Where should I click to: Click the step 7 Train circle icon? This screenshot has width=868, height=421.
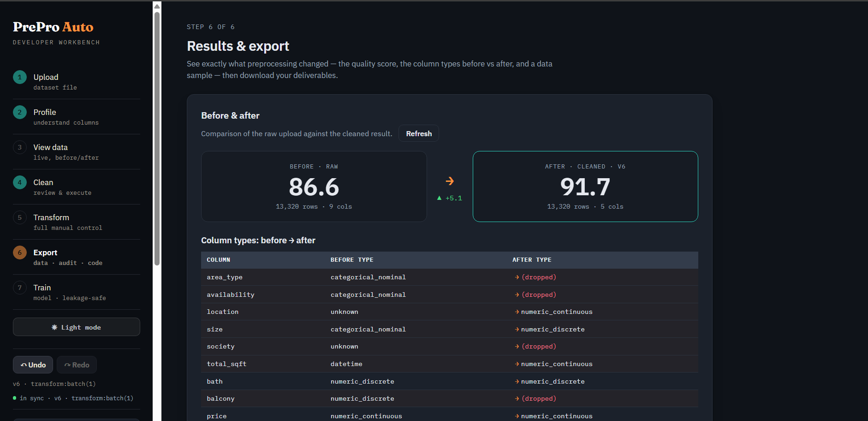[x=20, y=288]
